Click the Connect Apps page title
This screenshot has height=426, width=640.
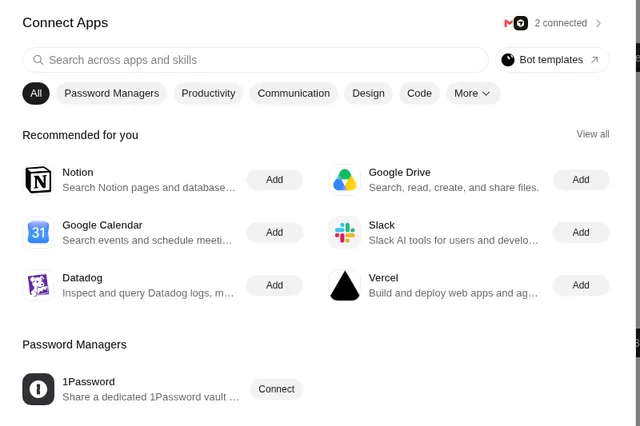pos(65,22)
